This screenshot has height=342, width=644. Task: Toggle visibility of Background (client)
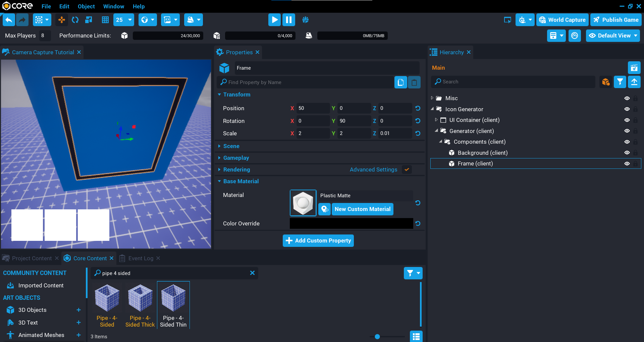[x=627, y=153]
